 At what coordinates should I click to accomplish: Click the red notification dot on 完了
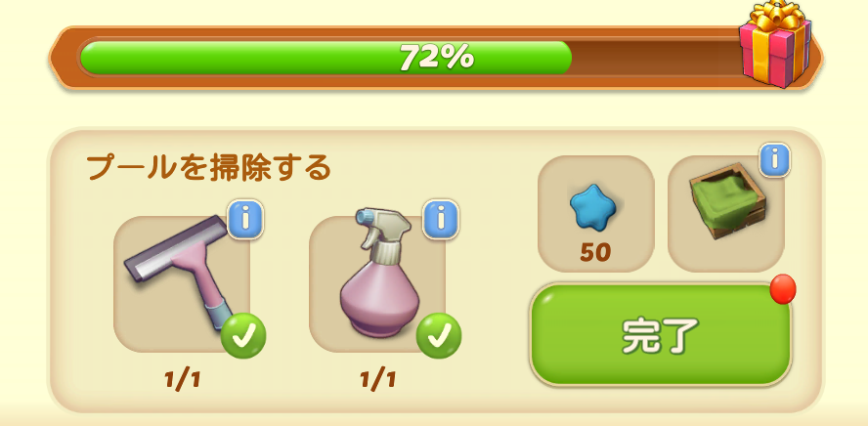pyautogui.click(x=783, y=289)
